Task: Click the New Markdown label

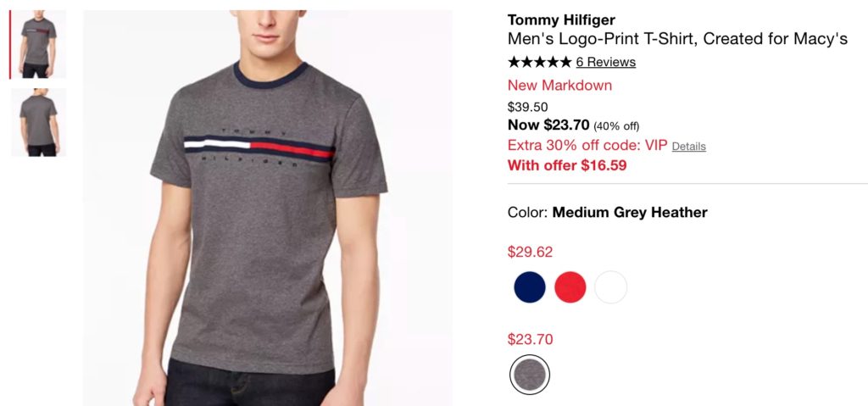Action: tap(559, 86)
